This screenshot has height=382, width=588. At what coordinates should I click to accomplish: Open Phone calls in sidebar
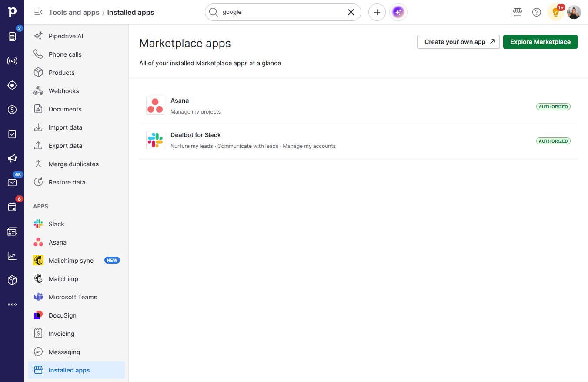pos(77,54)
